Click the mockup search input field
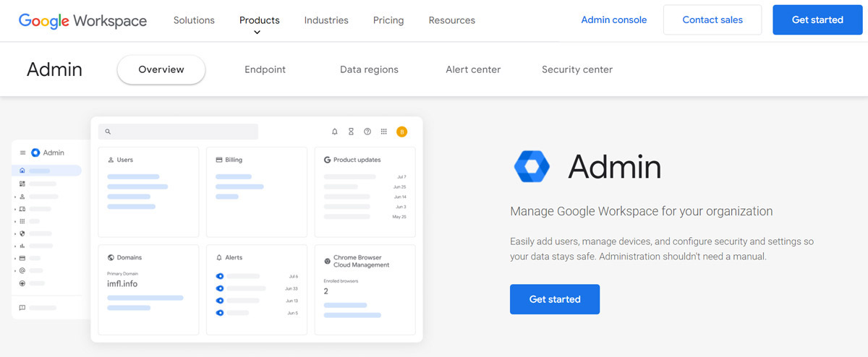The width and height of the screenshot is (868, 357). point(178,132)
